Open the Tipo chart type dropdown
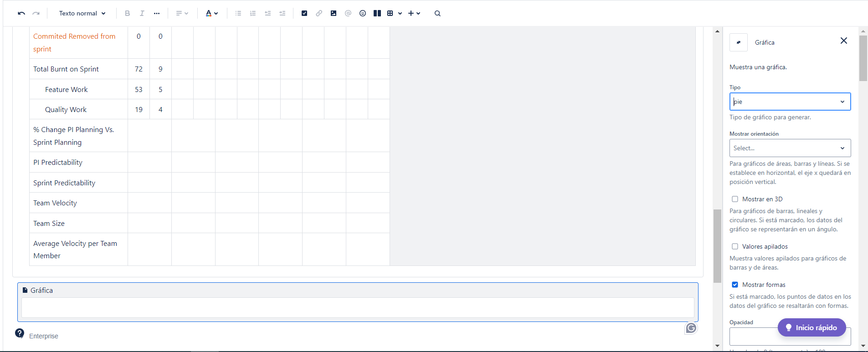The width and height of the screenshot is (868, 352). click(x=790, y=102)
